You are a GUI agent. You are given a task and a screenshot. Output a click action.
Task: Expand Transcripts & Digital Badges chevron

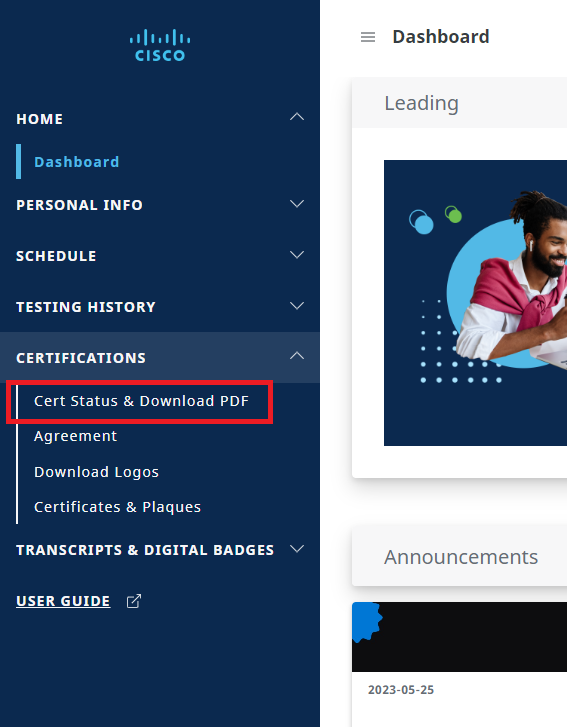297,549
